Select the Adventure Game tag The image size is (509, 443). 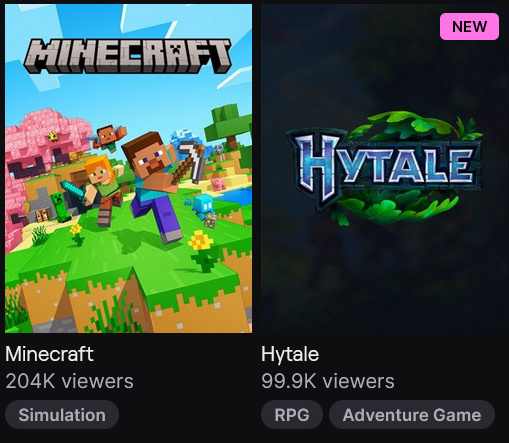point(412,415)
